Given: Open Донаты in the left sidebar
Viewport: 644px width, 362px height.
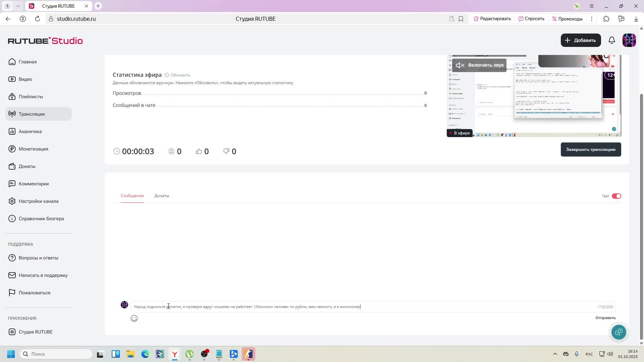Looking at the screenshot, I should (27, 166).
